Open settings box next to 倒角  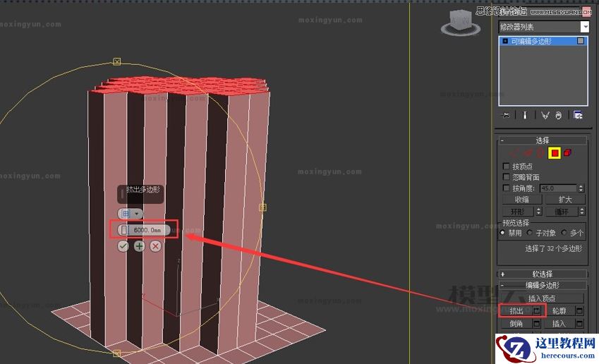537,324
